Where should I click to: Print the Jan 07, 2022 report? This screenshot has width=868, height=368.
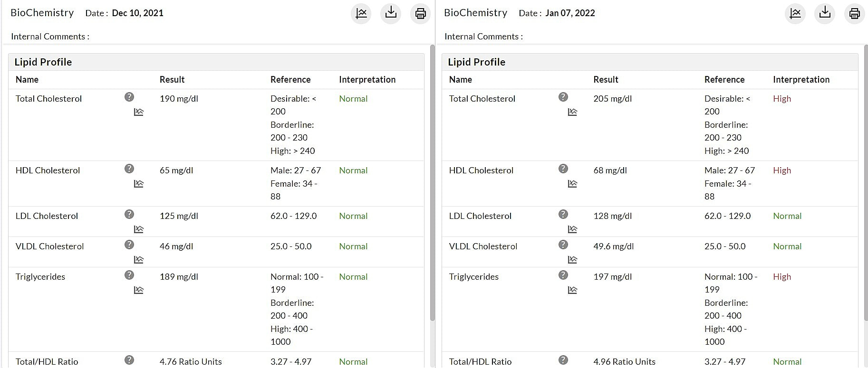(854, 14)
